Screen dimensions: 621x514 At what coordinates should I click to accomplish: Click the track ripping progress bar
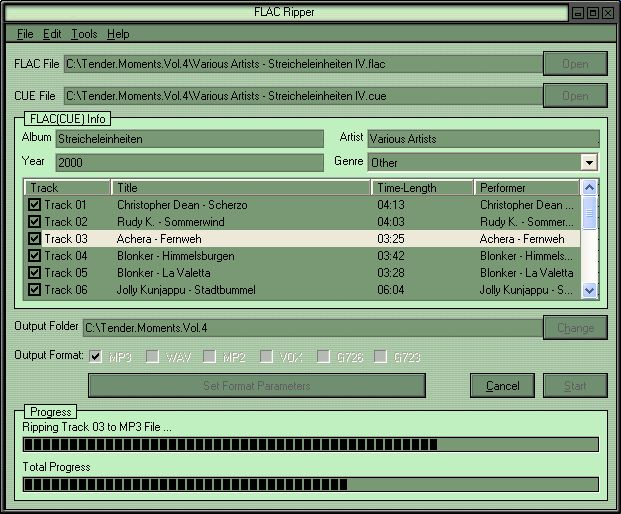(x=310, y=445)
